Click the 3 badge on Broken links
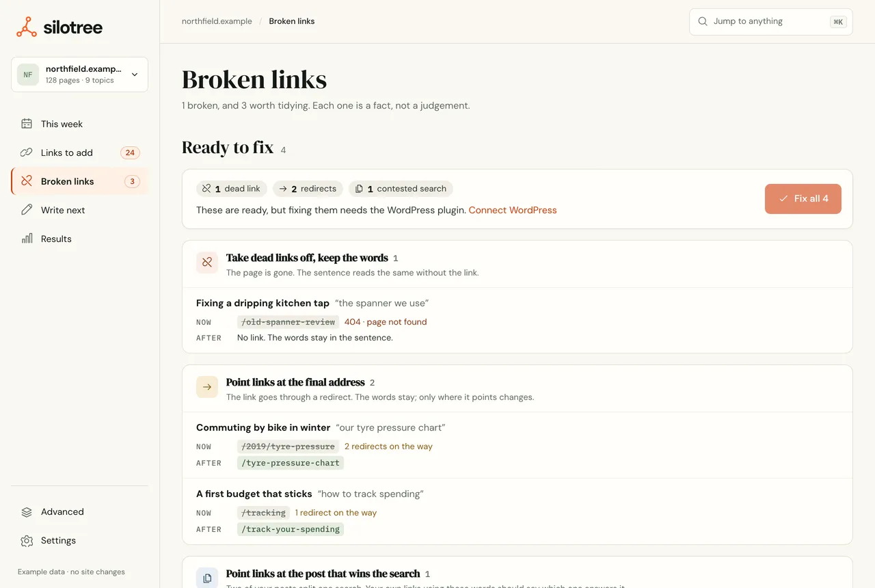Viewport: 875px width, 588px height. pos(132,181)
